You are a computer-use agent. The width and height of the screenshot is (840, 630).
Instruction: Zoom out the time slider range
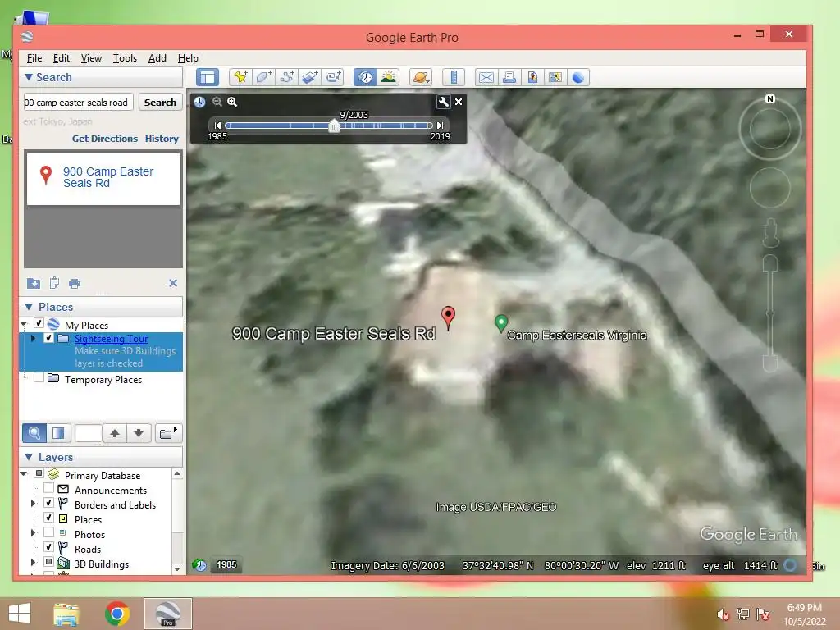(x=217, y=102)
